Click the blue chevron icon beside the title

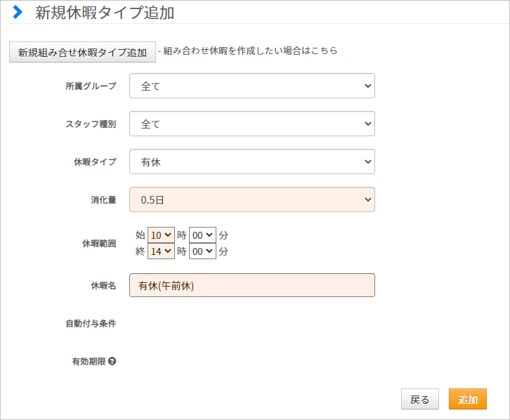(18, 13)
